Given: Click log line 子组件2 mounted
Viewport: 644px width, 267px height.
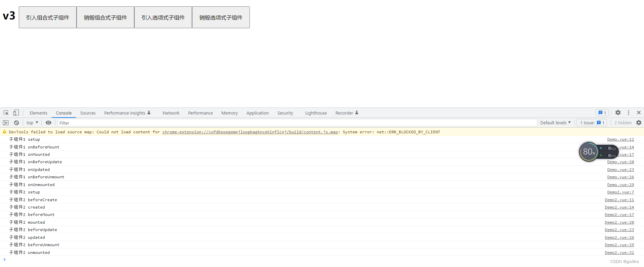Looking at the screenshot, I should [27, 222].
